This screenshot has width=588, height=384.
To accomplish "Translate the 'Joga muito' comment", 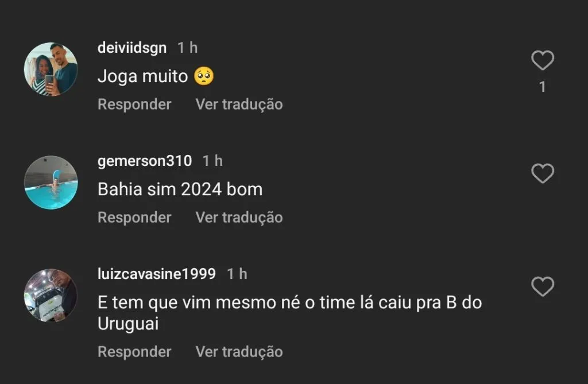I will pyautogui.click(x=239, y=104).
